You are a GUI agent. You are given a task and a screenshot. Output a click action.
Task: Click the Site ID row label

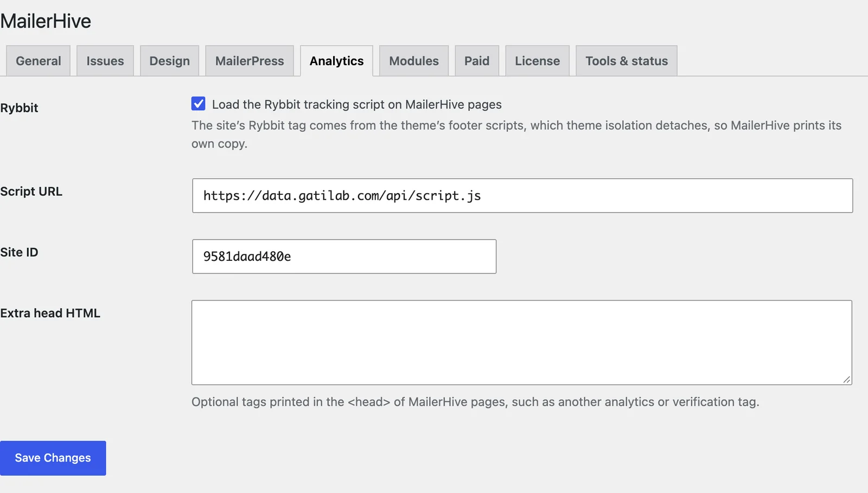coord(19,252)
